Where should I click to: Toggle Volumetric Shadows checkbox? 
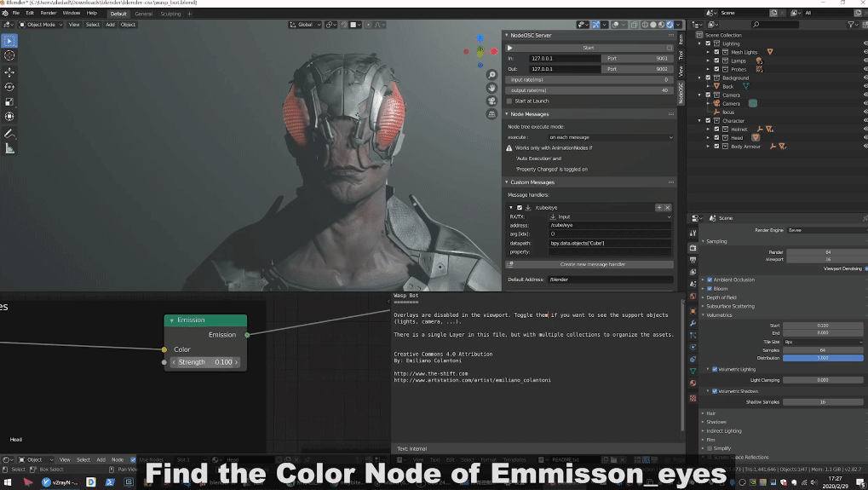tap(715, 391)
